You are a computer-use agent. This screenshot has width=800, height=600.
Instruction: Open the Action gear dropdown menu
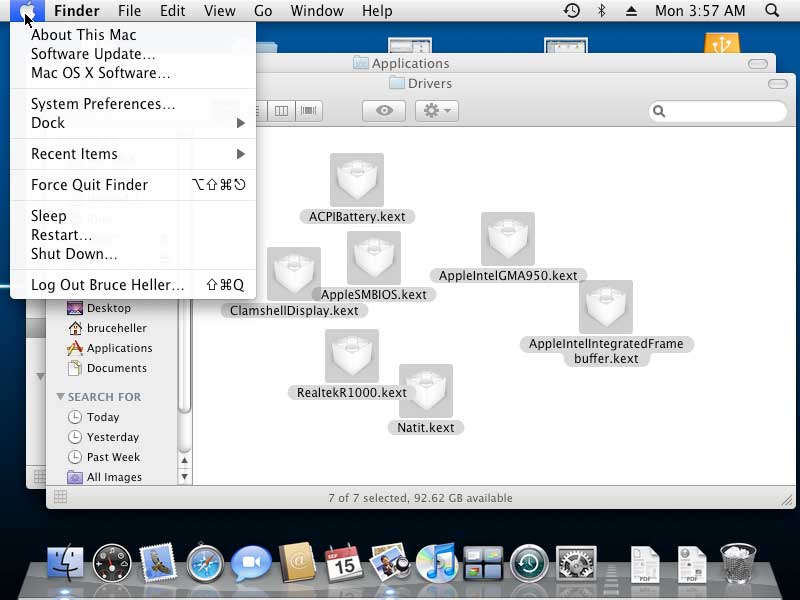pos(437,111)
